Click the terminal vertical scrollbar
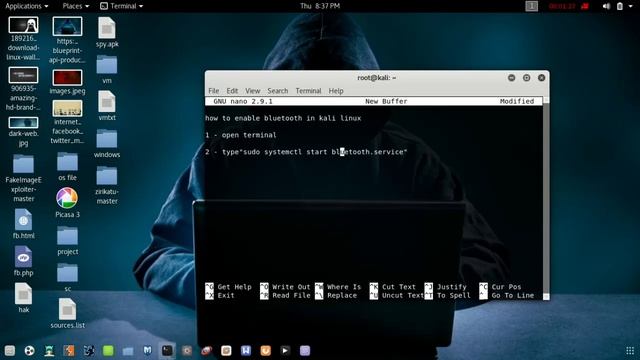The width and height of the screenshot is (640, 360). 546,198
